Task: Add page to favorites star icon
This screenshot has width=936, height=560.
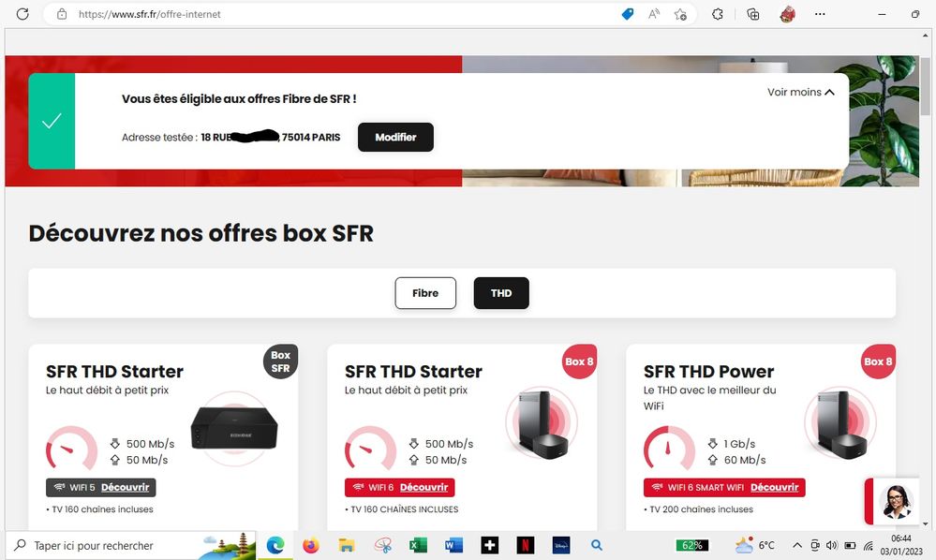Action: (680, 14)
